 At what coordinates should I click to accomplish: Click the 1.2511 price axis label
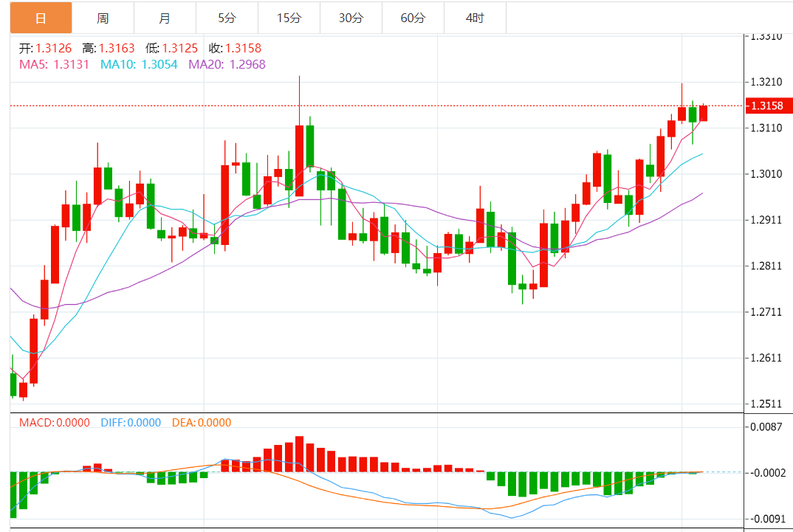pyautogui.click(x=766, y=404)
